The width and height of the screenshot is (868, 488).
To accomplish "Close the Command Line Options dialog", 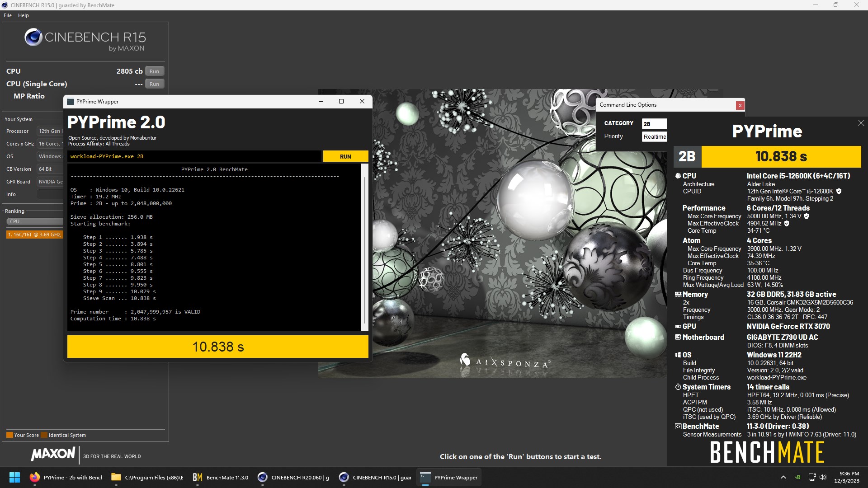I will click(x=740, y=105).
